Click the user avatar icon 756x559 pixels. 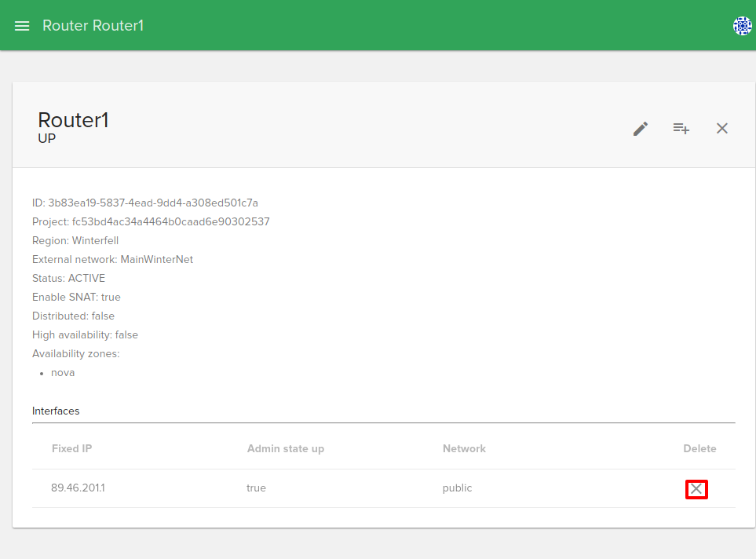[x=742, y=26]
